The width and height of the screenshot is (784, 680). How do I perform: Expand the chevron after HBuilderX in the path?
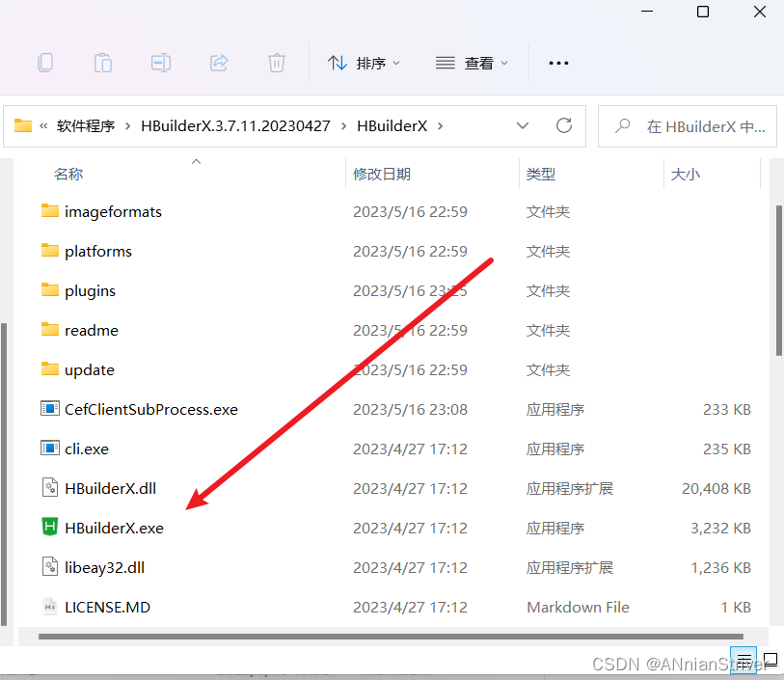[x=440, y=126]
